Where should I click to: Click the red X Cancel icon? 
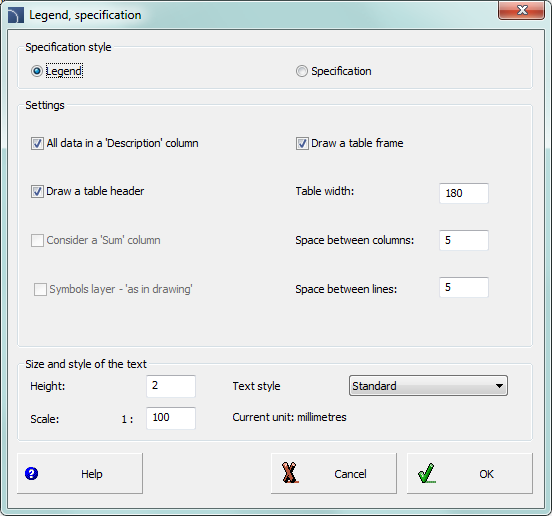pyautogui.click(x=290, y=473)
